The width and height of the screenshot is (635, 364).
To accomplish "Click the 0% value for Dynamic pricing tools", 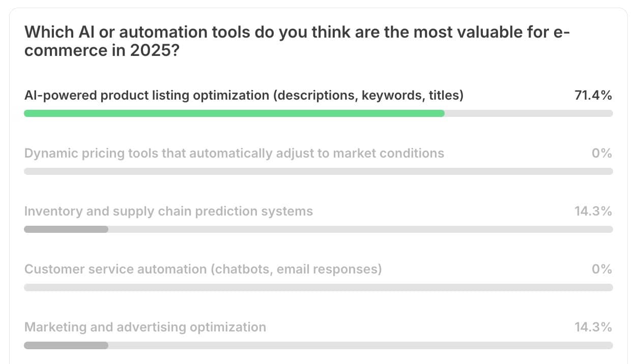I will 602,153.
